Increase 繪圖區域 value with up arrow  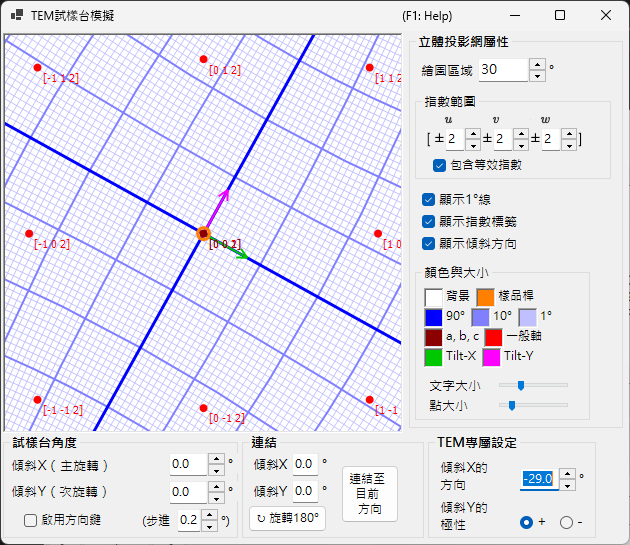point(537,64)
